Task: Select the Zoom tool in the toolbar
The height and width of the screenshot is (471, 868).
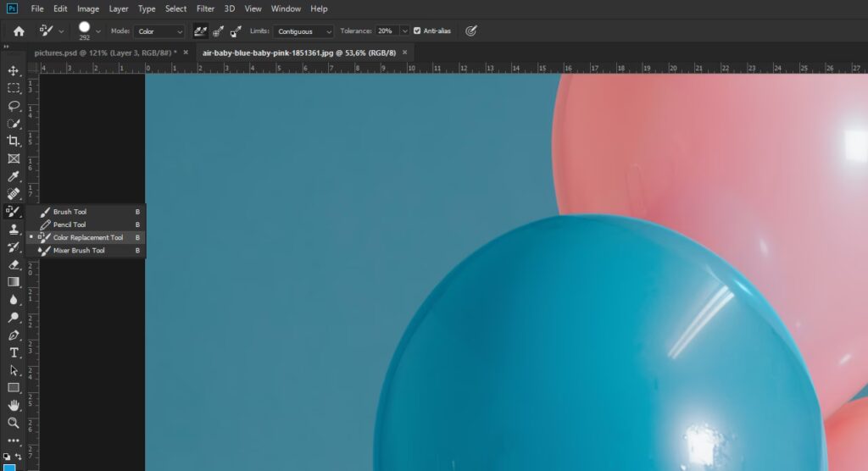Action: tap(14, 423)
